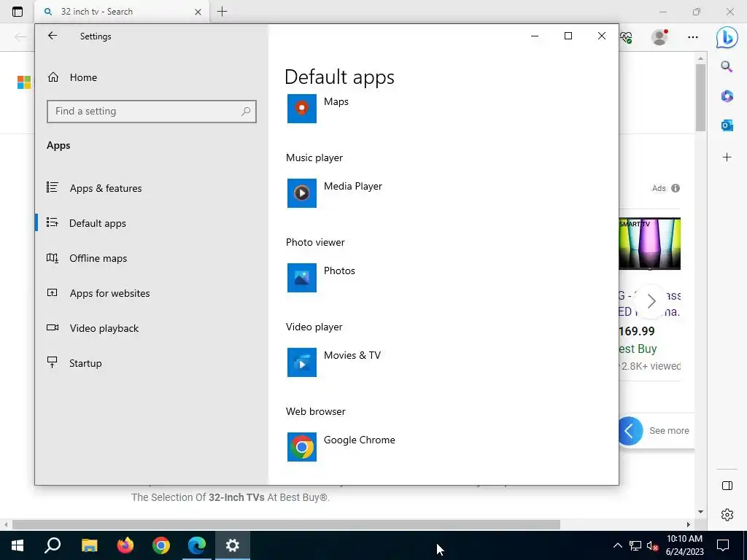747x560 pixels.
Task: Click muted volume tray icon
Action: pyautogui.click(x=653, y=545)
